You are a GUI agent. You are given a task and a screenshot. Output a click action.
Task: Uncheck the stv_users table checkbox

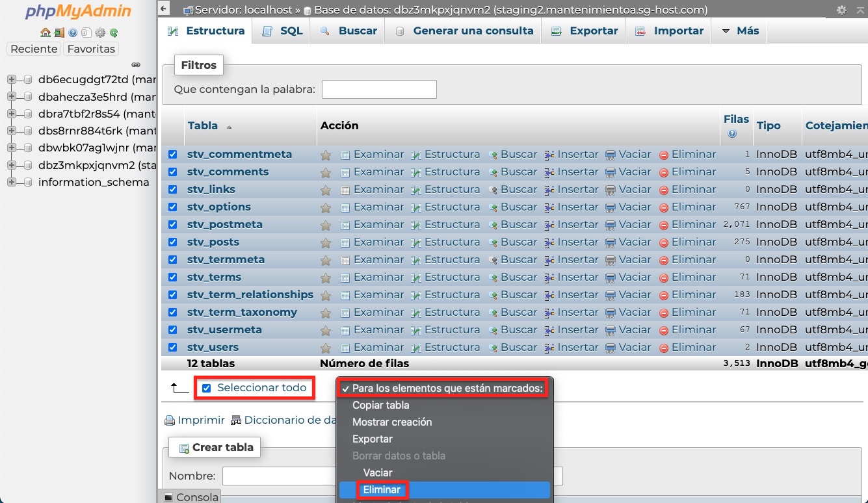(x=172, y=347)
